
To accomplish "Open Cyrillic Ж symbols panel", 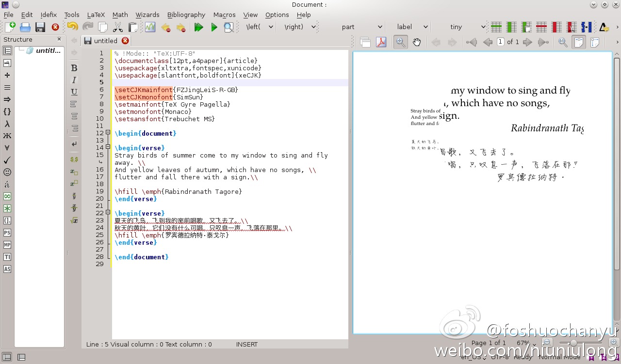I will [x=7, y=136].
